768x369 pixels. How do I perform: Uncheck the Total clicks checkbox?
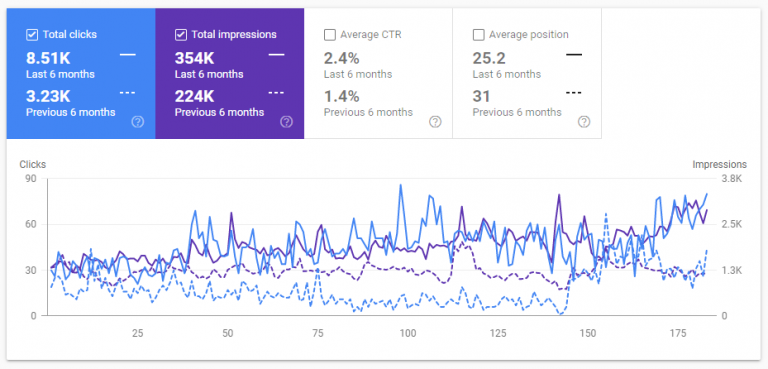tap(32, 35)
